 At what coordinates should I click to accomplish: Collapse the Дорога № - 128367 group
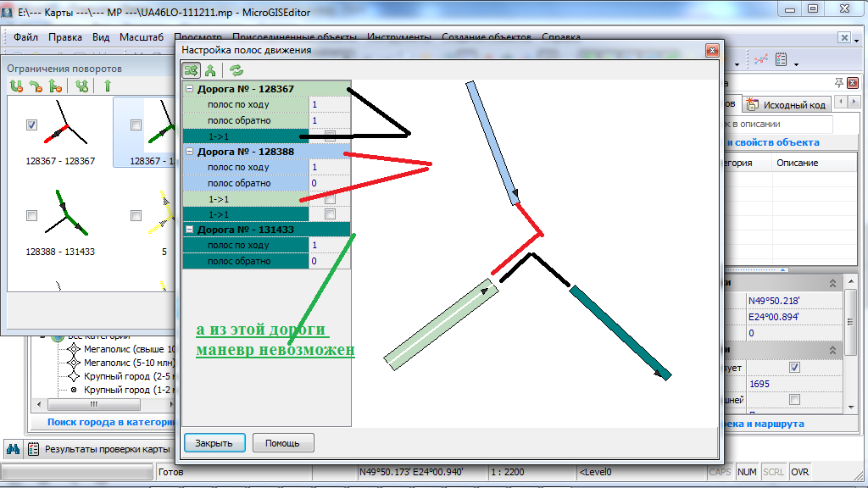(190, 89)
